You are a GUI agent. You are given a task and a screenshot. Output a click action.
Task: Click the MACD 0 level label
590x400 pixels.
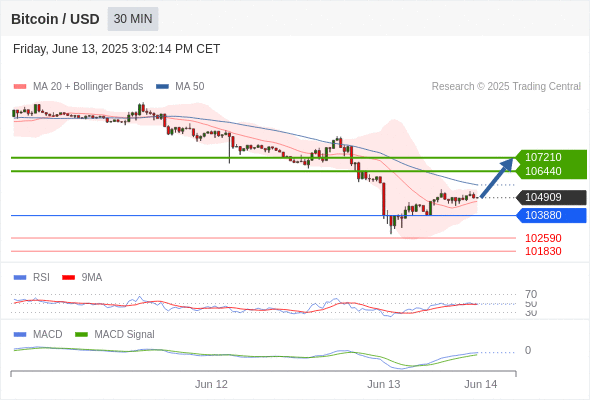(x=528, y=350)
